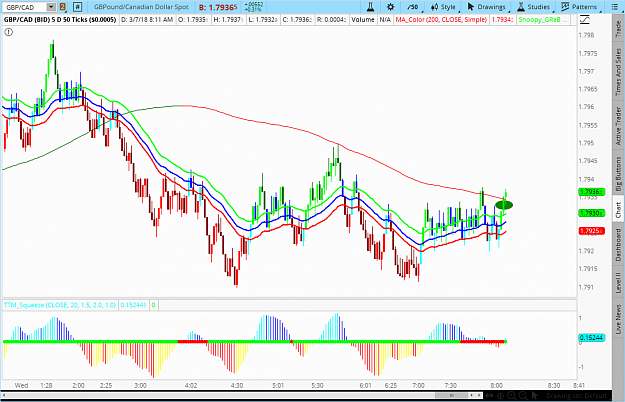The image size is (625, 402).
Task: Click the zoom in magnifier icon
Action: tap(512, 395)
